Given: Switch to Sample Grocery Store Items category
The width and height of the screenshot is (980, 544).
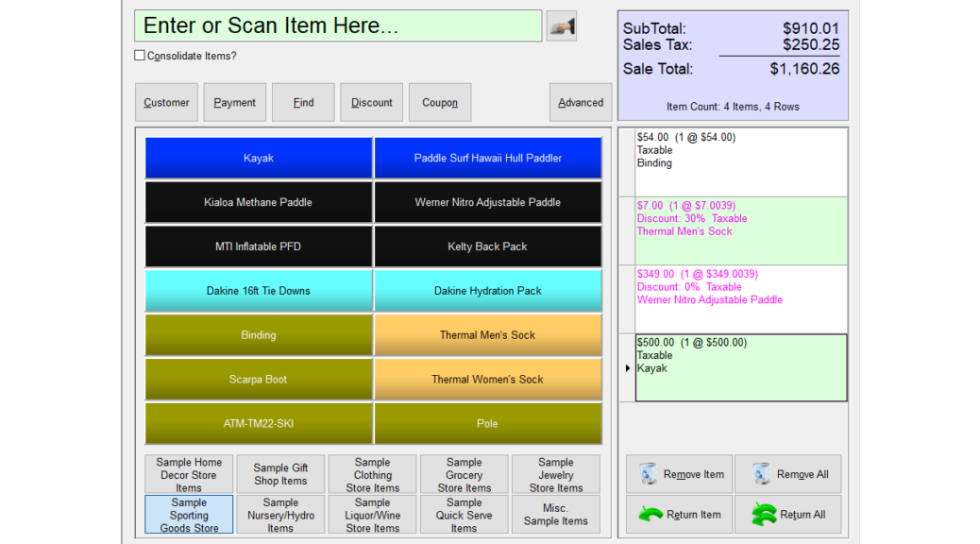Looking at the screenshot, I should (x=464, y=475).
